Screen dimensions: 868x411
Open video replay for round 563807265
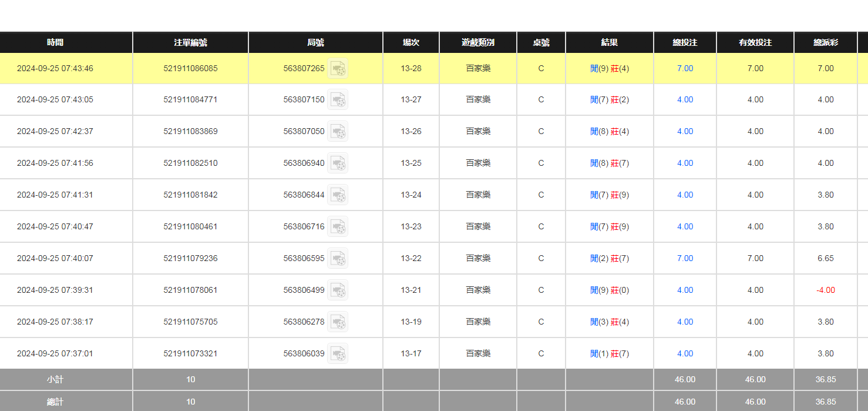(x=338, y=69)
